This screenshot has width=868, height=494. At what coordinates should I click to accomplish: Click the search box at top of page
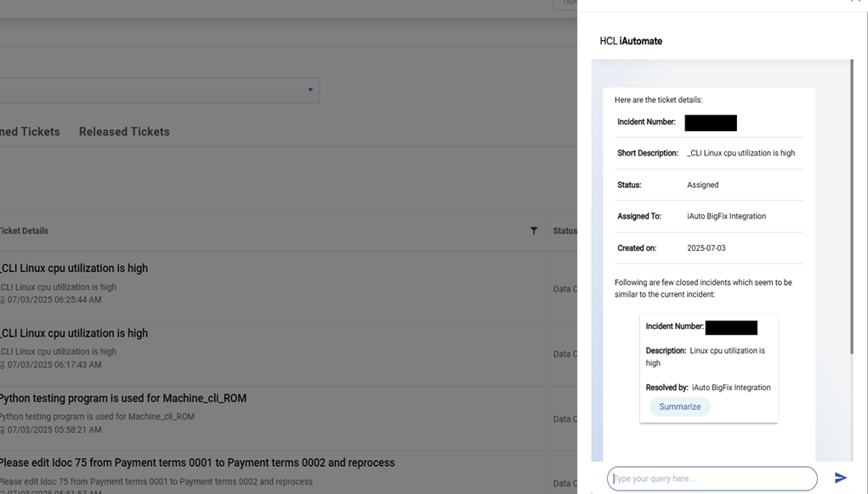[566, 3]
